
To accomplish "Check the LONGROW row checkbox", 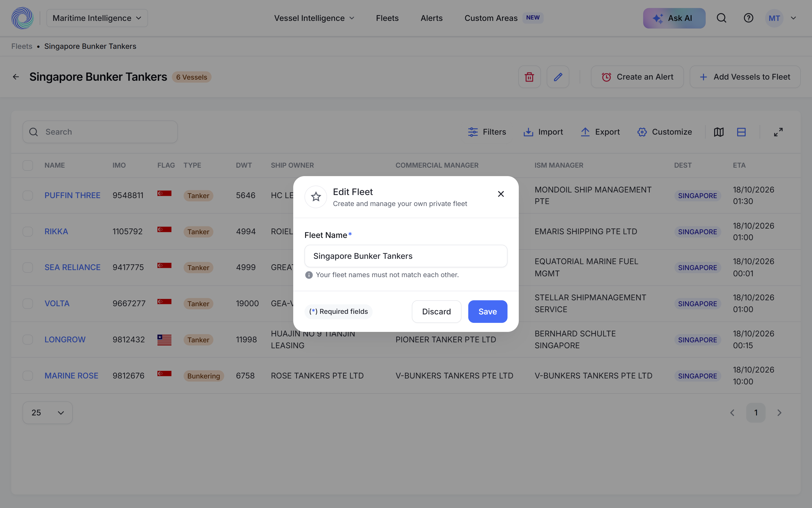I will pos(28,340).
